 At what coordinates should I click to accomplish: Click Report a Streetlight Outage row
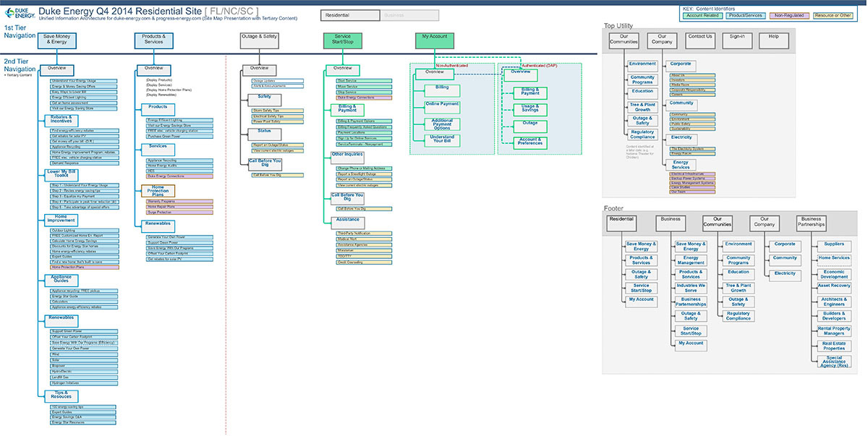tap(364, 174)
